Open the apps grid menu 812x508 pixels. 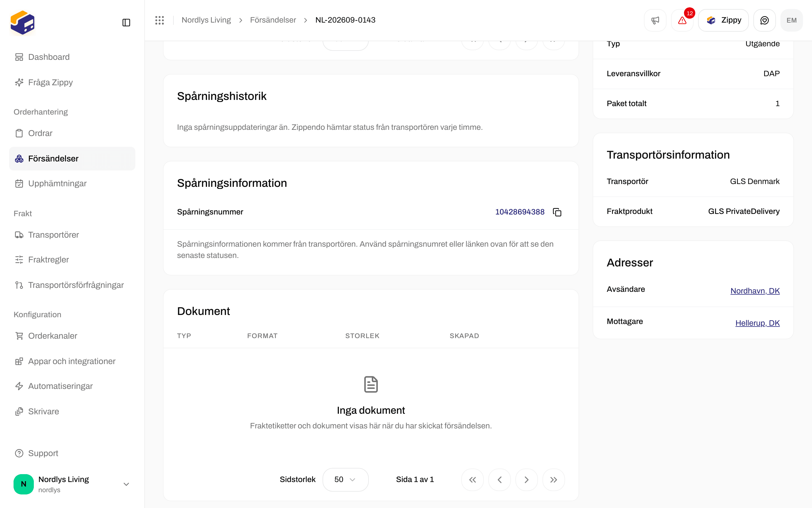point(160,20)
